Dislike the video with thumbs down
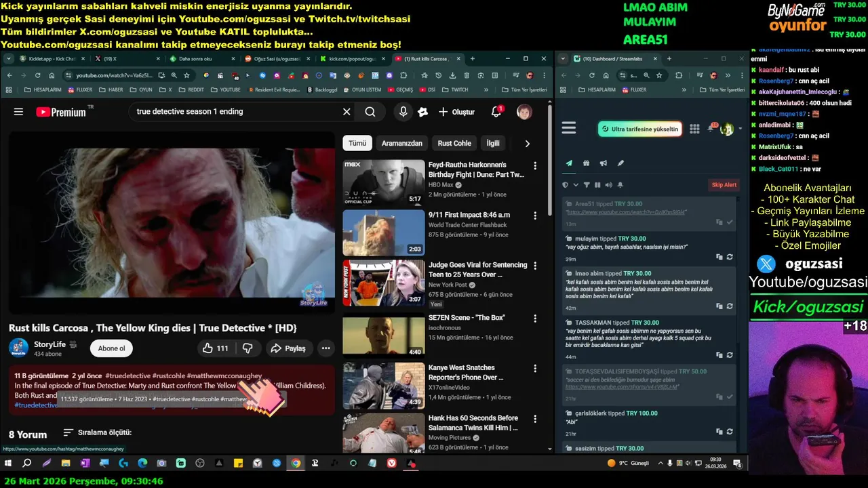 coord(248,348)
